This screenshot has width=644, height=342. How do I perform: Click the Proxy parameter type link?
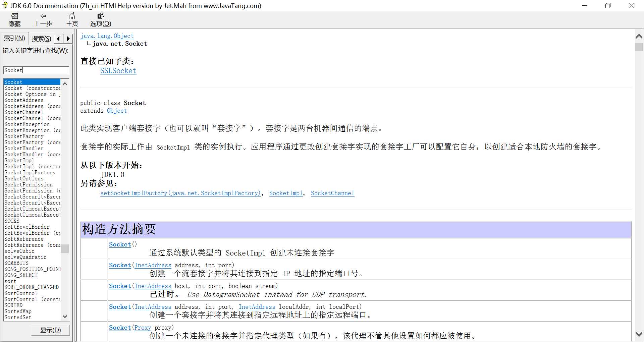pyautogui.click(x=143, y=328)
